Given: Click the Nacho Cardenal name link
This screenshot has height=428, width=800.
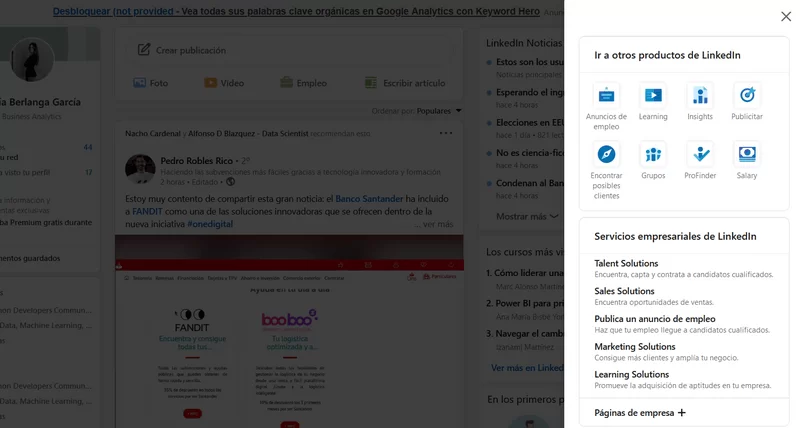Looking at the screenshot, I should click(x=153, y=134).
